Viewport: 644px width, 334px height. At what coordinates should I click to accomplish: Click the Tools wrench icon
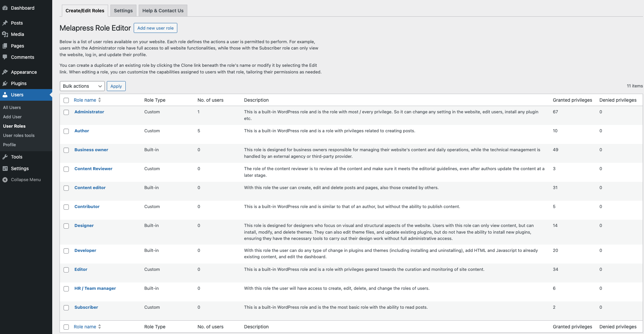point(5,157)
